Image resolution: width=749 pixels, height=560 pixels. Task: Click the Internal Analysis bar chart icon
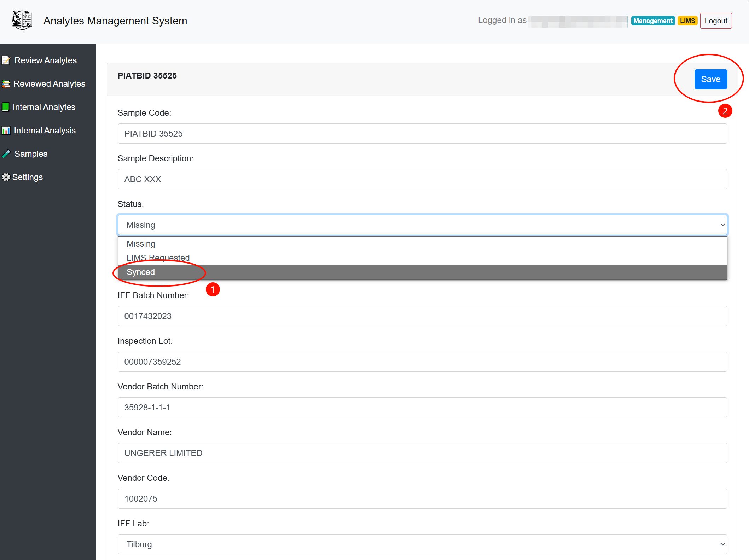[x=6, y=131]
